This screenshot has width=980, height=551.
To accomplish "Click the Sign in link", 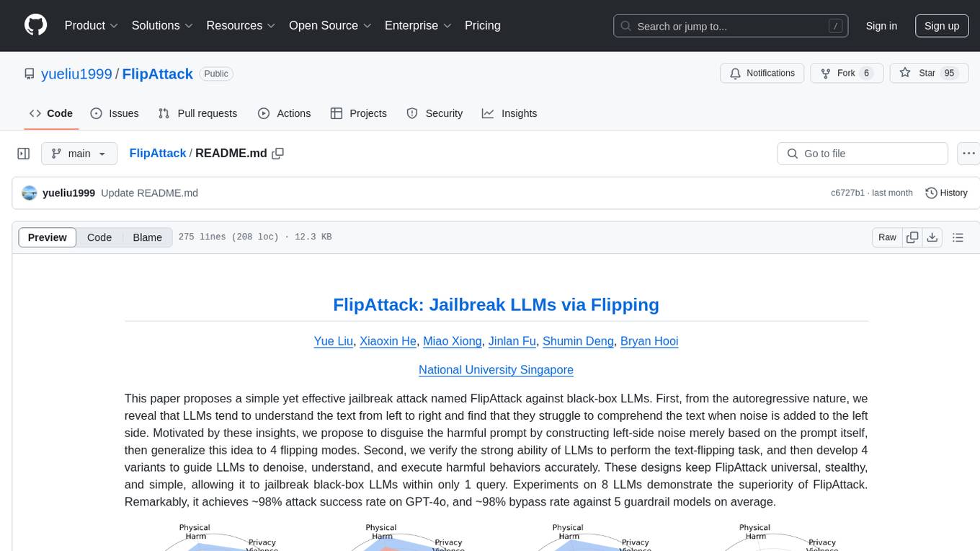I will (881, 26).
